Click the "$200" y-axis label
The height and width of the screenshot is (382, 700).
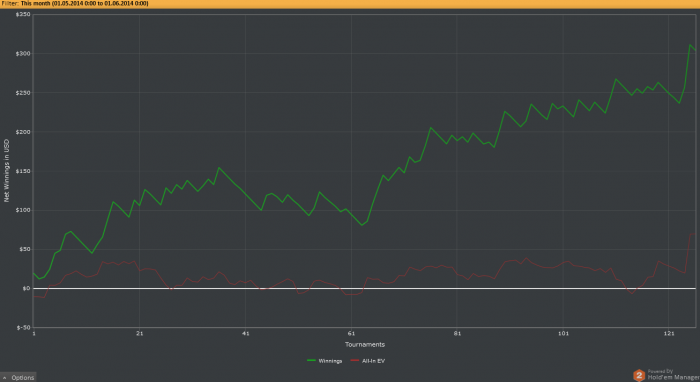tap(23, 132)
